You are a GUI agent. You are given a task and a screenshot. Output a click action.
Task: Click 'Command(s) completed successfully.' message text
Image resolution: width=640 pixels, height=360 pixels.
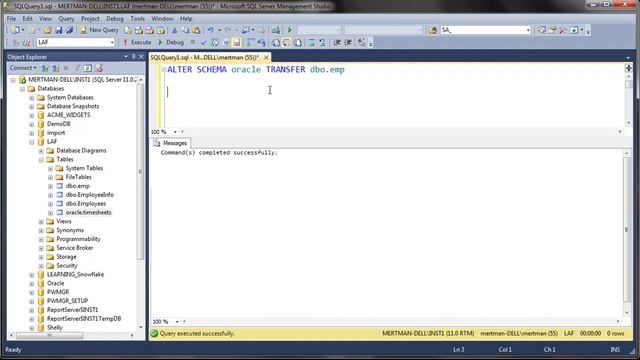(x=219, y=153)
